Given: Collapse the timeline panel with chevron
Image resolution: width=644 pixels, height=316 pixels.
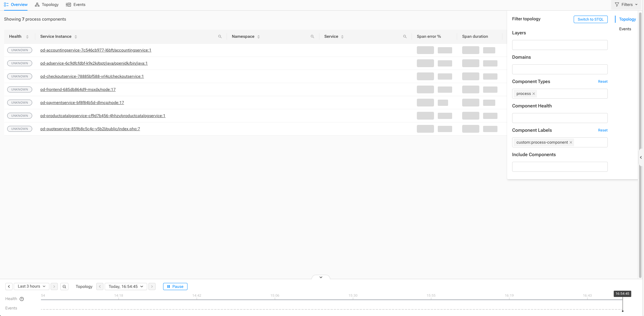Looking at the screenshot, I should [321, 277].
